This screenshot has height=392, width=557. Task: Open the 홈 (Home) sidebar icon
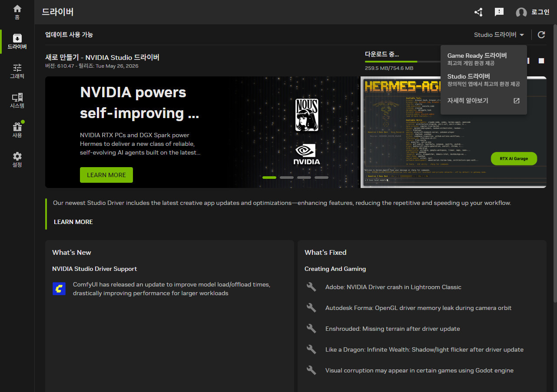(x=17, y=12)
